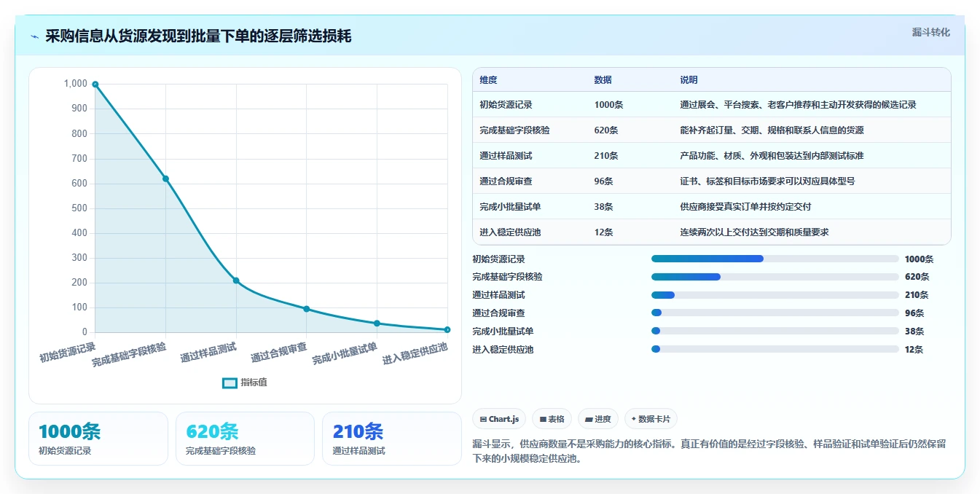
Task: Click the 通过样品测试 x-axis label on the chart
Action: click(208, 353)
